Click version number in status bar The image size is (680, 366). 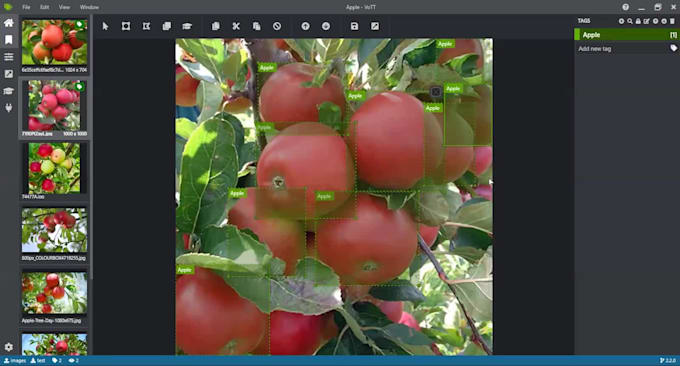[x=668, y=361]
